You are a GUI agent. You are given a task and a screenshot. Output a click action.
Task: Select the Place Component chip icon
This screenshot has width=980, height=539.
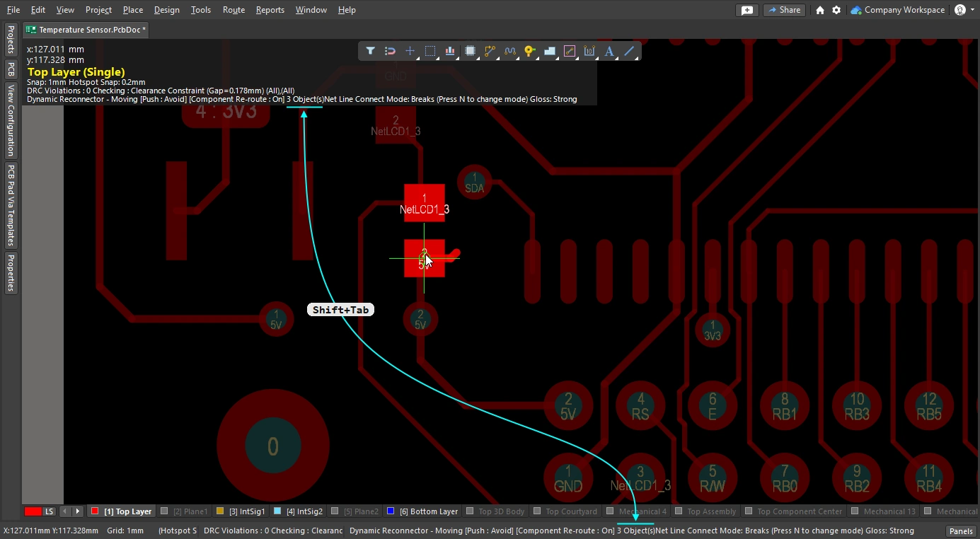click(470, 51)
